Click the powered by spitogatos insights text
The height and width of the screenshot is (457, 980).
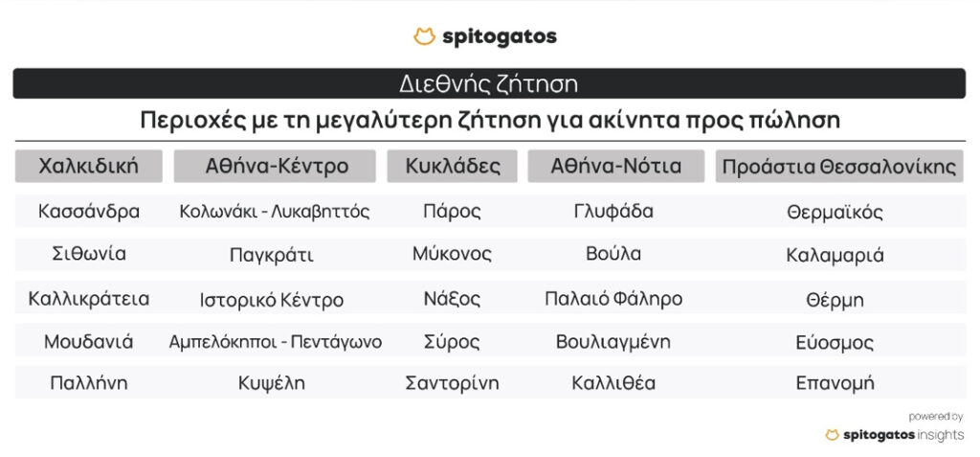click(895, 426)
